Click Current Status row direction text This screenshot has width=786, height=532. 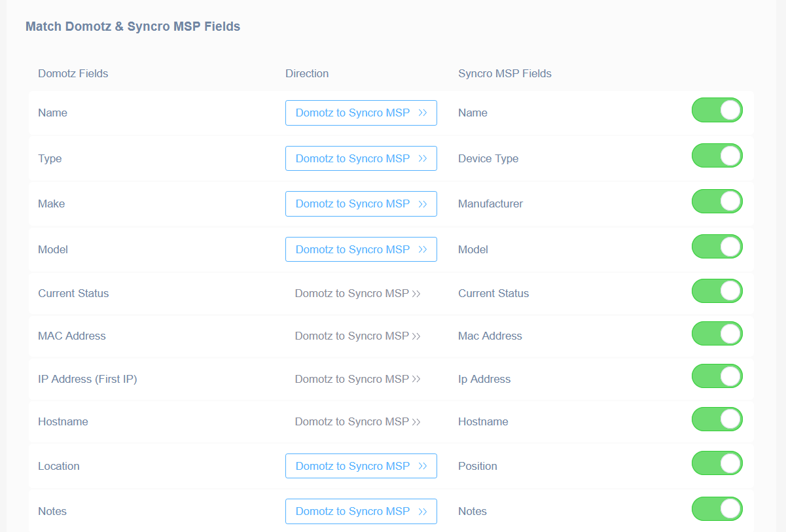click(x=358, y=293)
